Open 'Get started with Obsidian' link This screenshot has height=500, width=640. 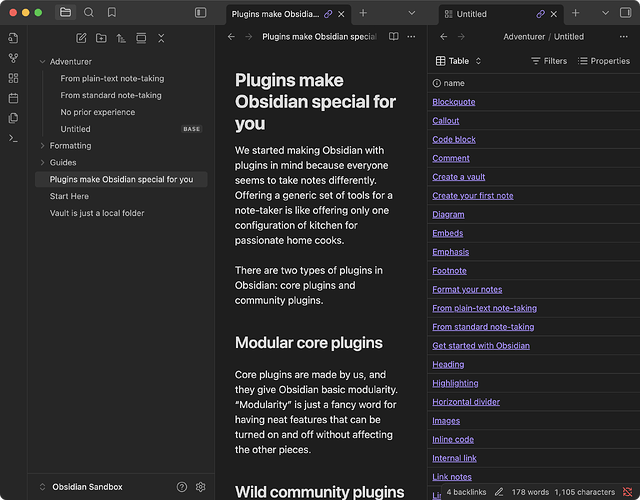[481, 346]
